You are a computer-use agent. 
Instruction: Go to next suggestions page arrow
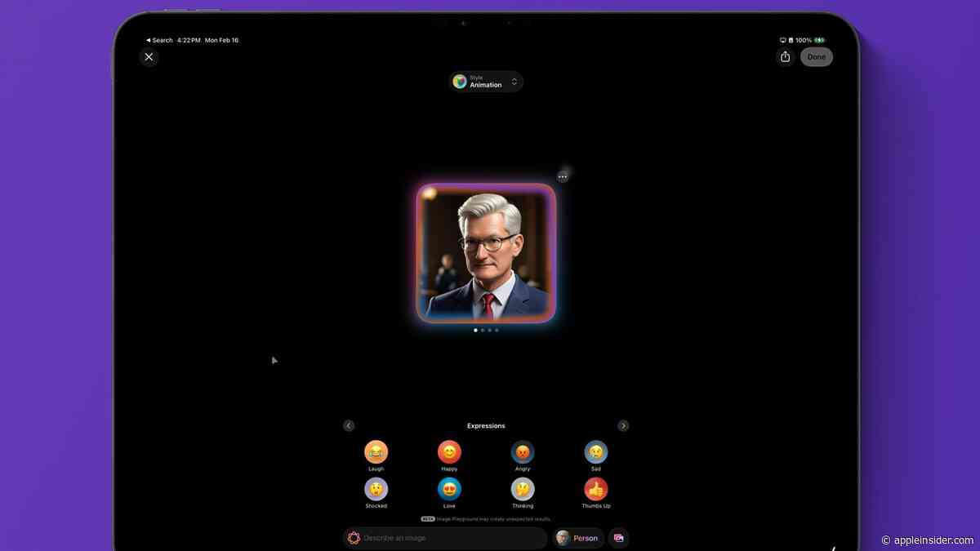pos(623,425)
